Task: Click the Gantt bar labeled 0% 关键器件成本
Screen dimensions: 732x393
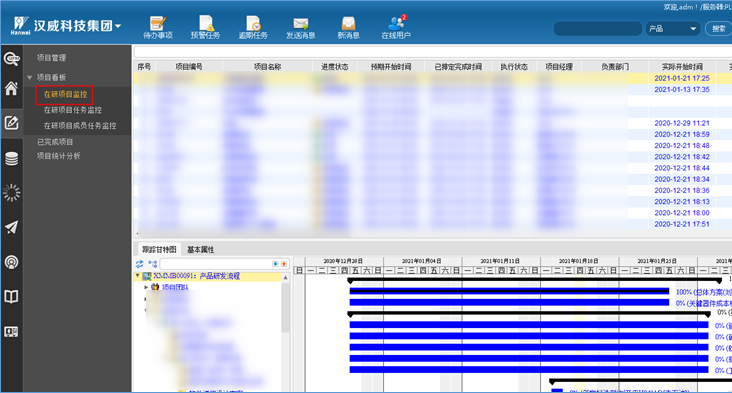Action: [509, 302]
